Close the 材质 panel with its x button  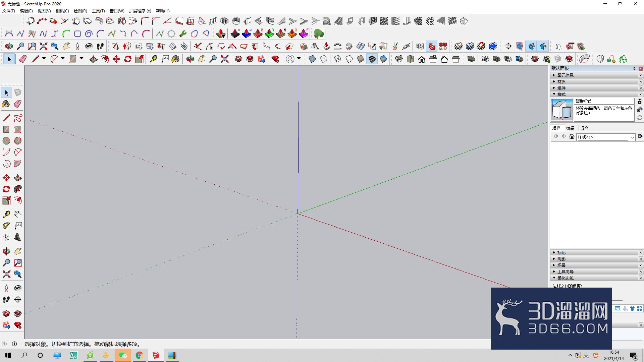(x=641, y=81)
